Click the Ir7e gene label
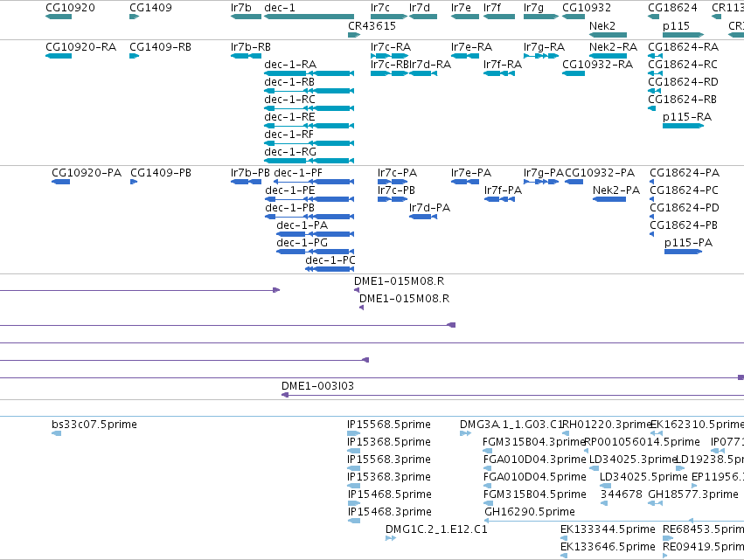This screenshot has width=744, height=560. (x=461, y=8)
